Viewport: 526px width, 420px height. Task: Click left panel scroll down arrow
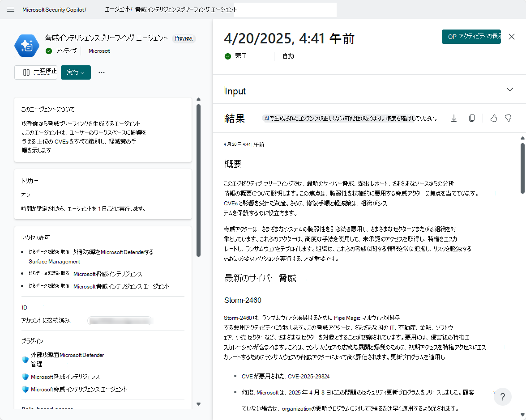point(199,404)
